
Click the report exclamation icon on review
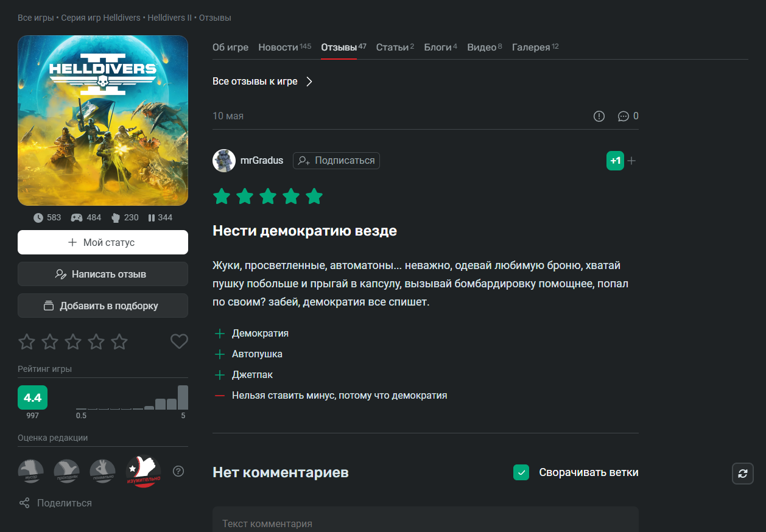599,116
